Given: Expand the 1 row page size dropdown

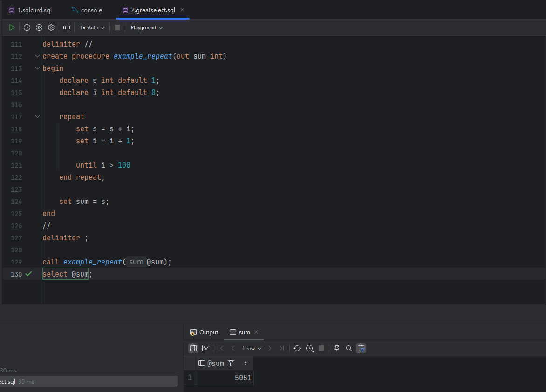Looking at the screenshot, I should click(x=252, y=348).
